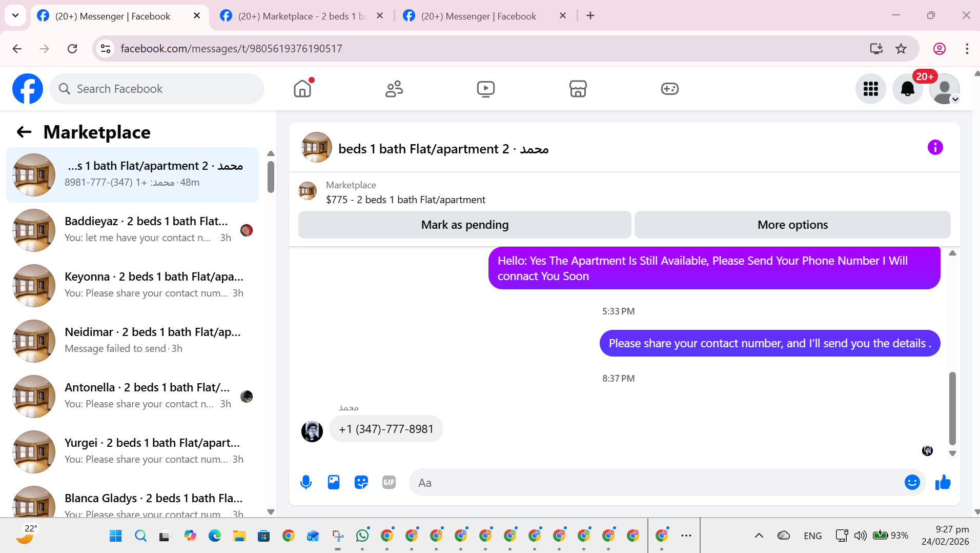The height and width of the screenshot is (553, 980).
Task: Open the Gaming controller icon
Action: [x=669, y=89]
